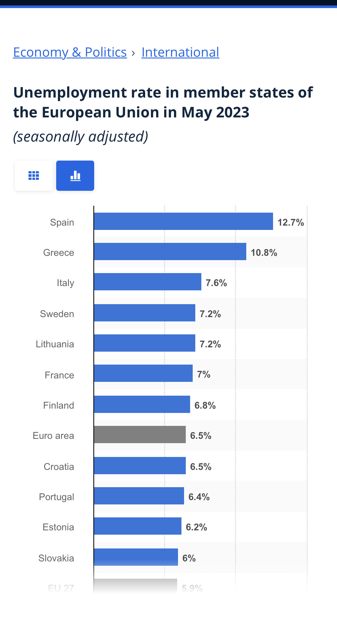
Task: Click the gray Euro area bar
Action: point(140,435)
